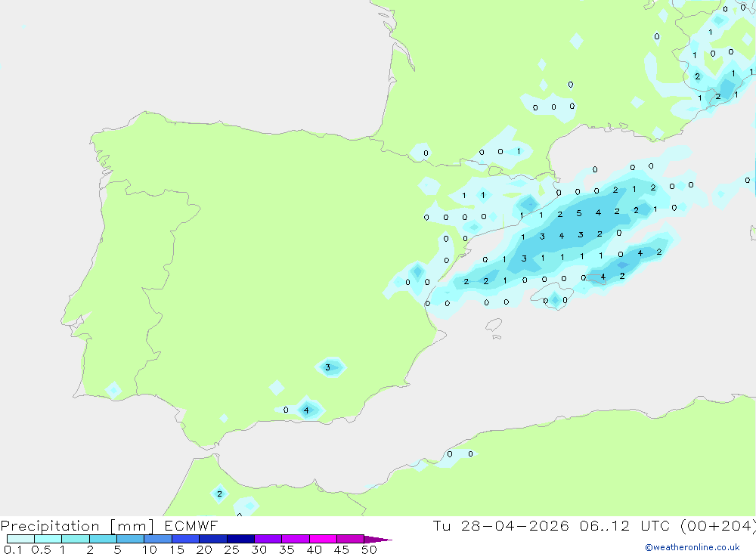Screen dimensions: 756x554
Task: Click the legend label "10"
Action: point(150,549)
